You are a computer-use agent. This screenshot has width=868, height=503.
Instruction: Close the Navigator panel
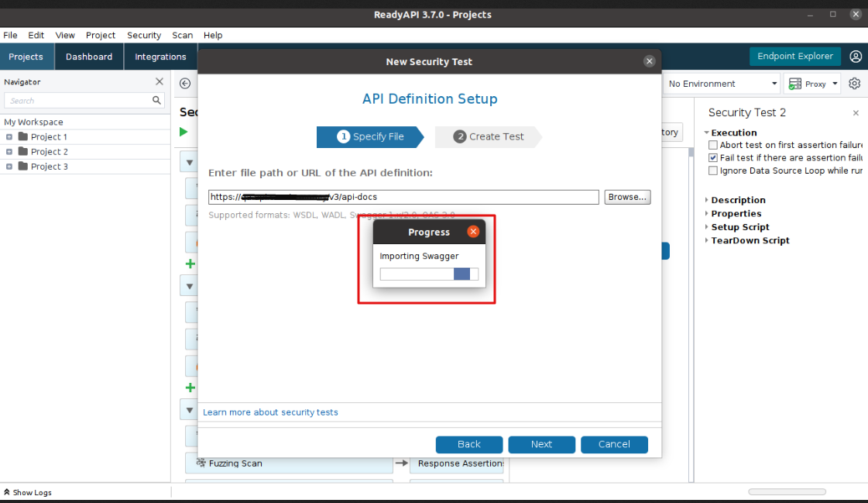(160, 81)
